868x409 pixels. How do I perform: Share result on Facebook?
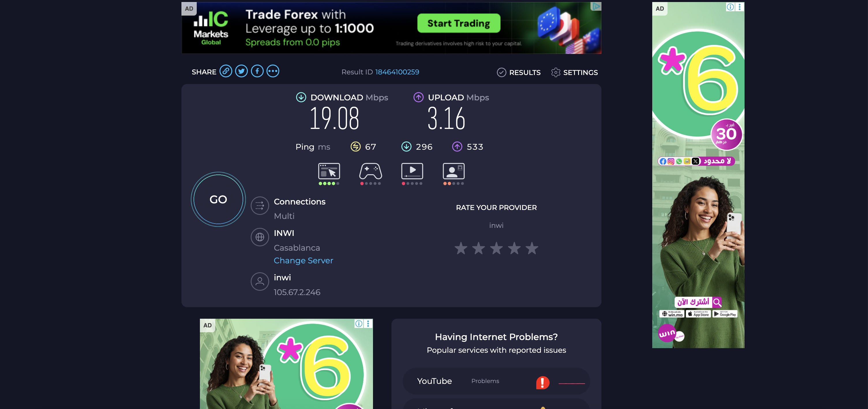coord(257,71)
